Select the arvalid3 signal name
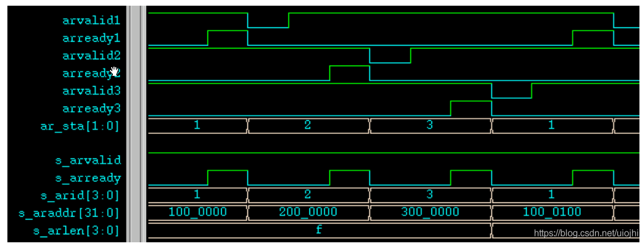 point(91,91)
